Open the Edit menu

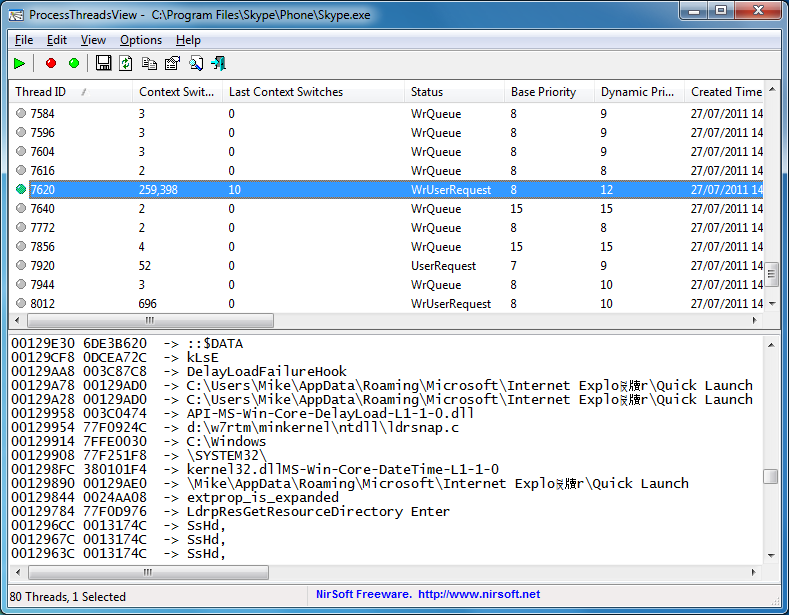pyautogui.click(x=56, y=40)
